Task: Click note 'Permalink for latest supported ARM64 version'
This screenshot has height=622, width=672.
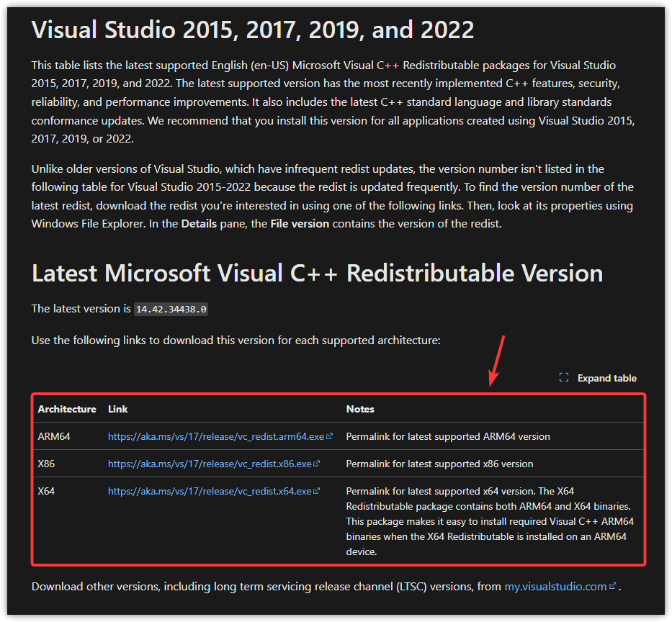Action: [x=448, y=436]
